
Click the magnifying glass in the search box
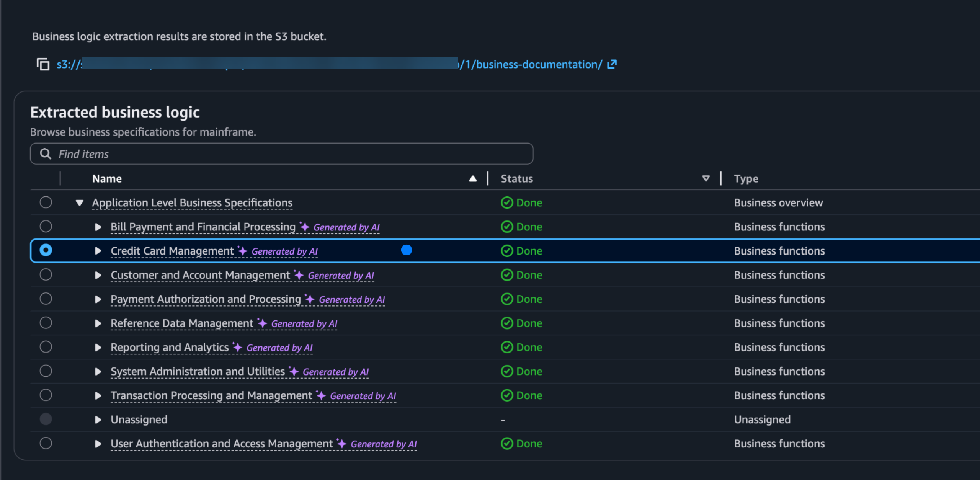(x=45, y=153)
